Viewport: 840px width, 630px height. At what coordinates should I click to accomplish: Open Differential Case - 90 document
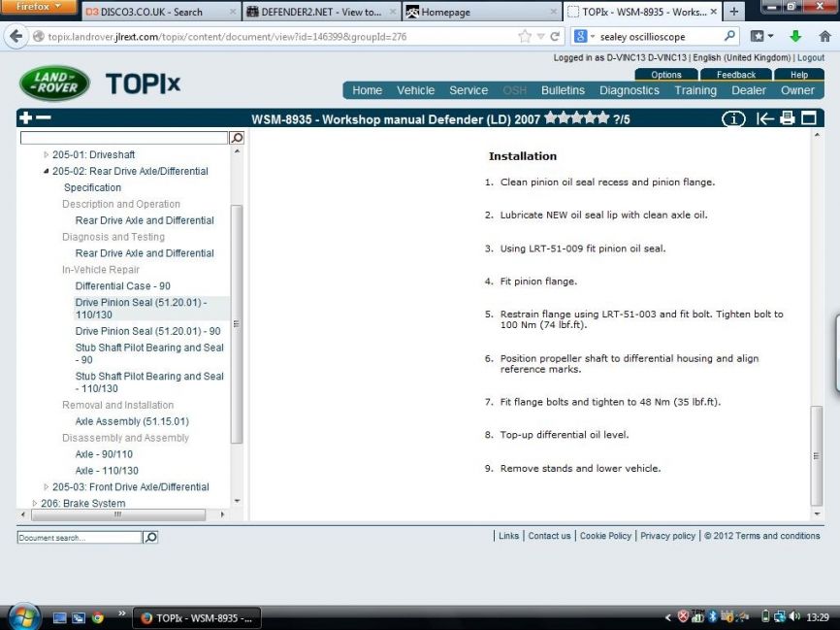[x=122, y=285]
